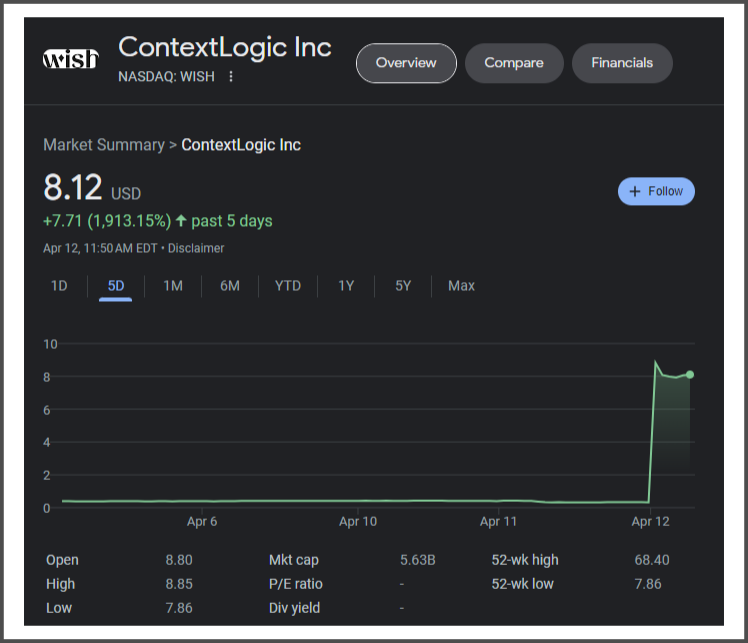Open the Financials tab

tap(622, 63)
